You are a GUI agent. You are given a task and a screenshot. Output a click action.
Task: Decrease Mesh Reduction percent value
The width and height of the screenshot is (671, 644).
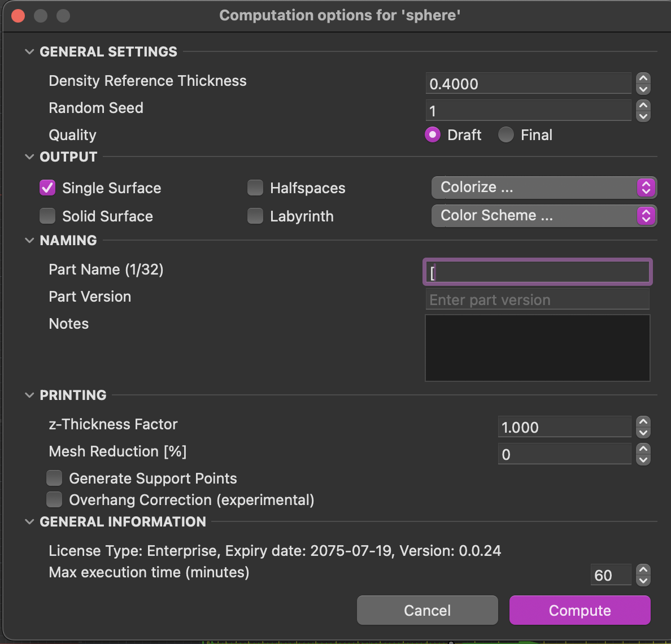click(x=643, y=460)
